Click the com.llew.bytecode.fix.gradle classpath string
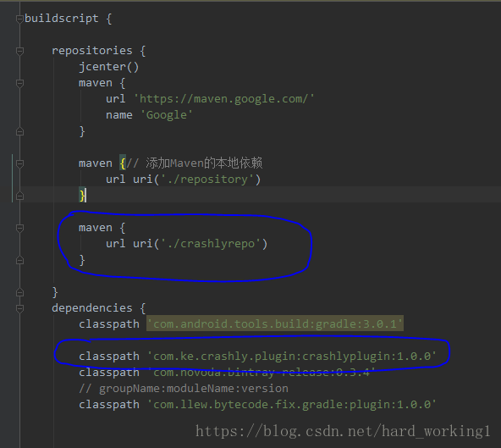This screenshot has width=501, height=448. click(x=292, y=405)
